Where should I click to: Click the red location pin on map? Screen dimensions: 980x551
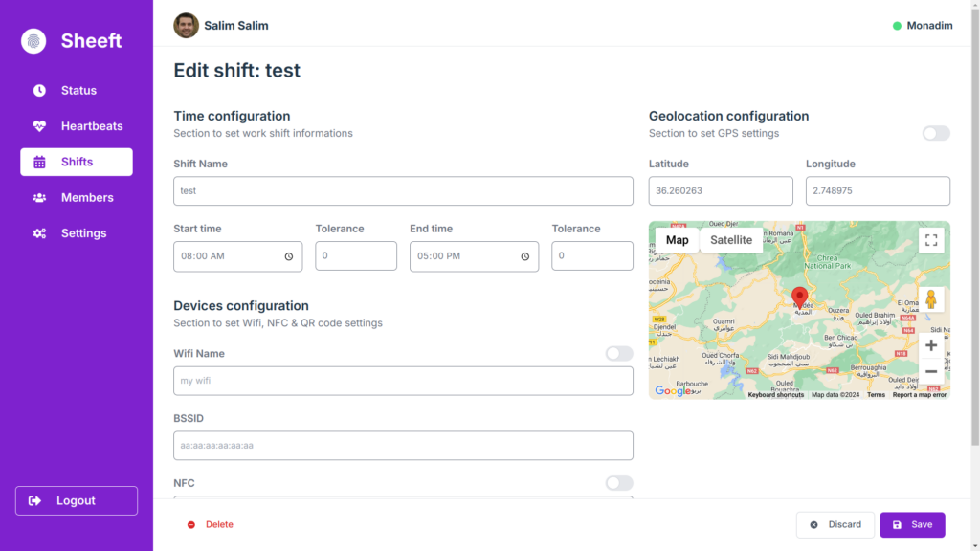point(800,297)
